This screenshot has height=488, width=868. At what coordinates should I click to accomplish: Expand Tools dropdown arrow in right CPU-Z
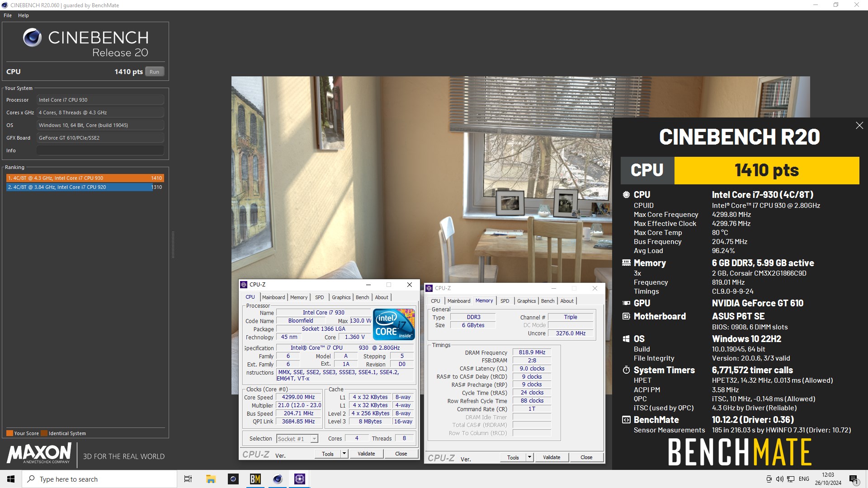[529, 458]
